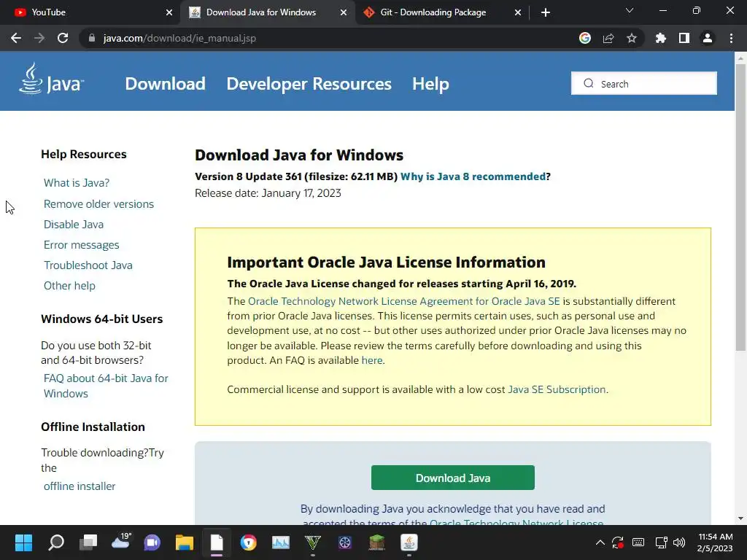Viewport: 747px width, 560px height.
Task: Open the green V app on taskbar
Action: coord(313,542)
